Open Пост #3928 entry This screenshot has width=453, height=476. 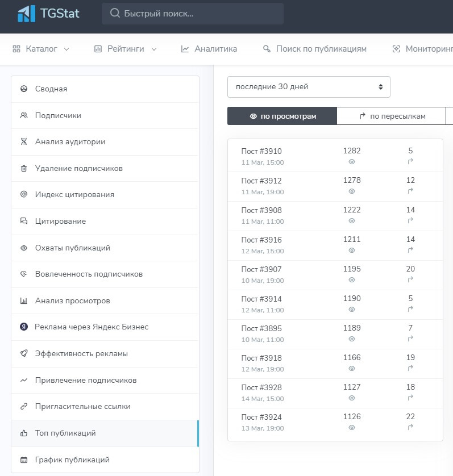pos(335,394)
